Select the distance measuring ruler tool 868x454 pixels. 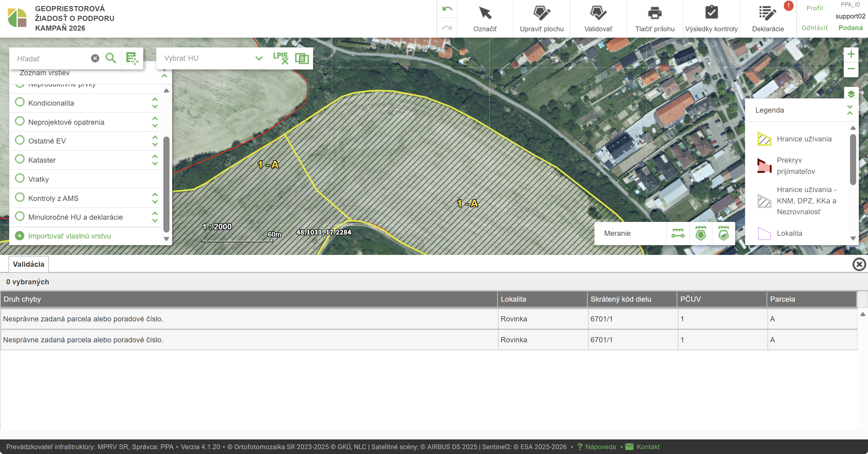(x=678, y=233)
